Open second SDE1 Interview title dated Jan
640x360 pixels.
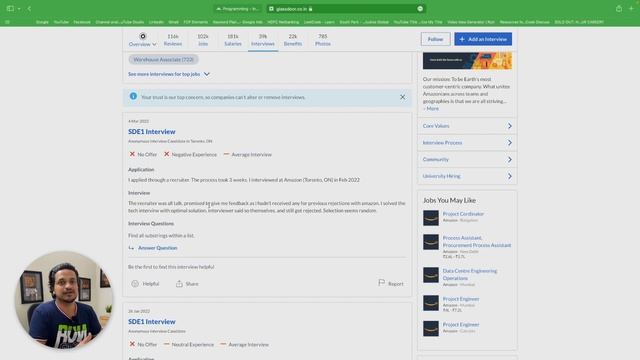(x=151, y=322)
